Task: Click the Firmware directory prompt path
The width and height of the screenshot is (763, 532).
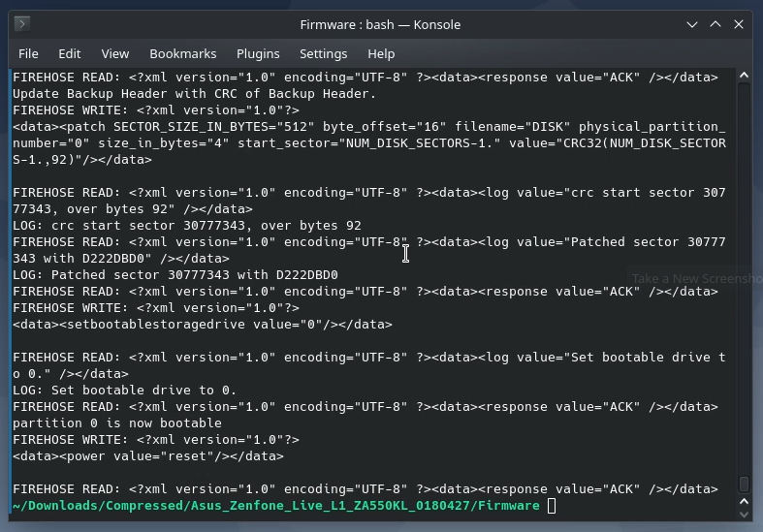Action: (x=276, y=506)
